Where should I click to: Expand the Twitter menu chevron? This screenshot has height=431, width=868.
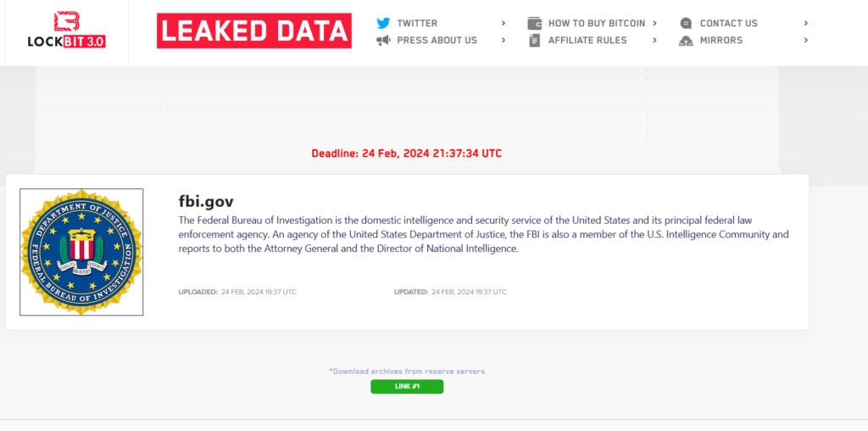(x=504, y=23)
